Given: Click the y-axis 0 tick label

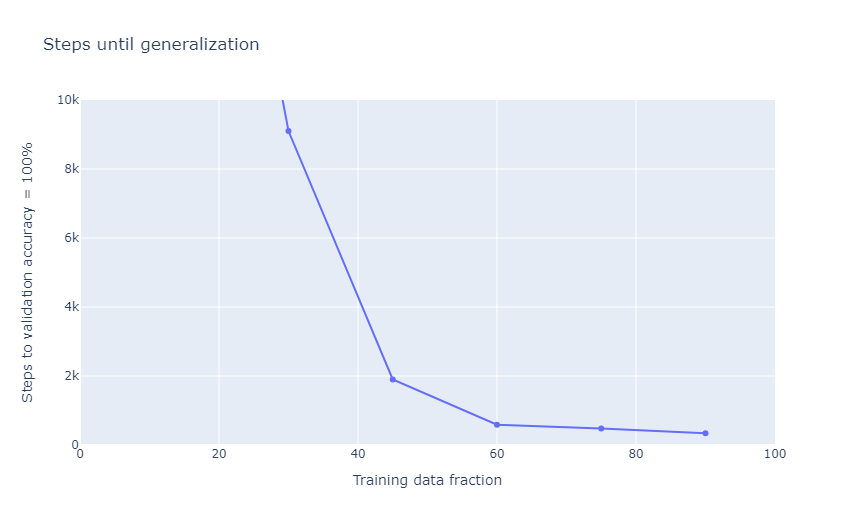Looking at the screenshot, I should 75,444.
